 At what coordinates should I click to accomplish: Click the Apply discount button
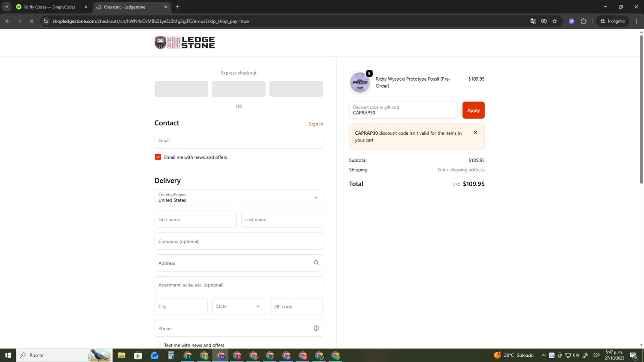(x=473, y=110)
